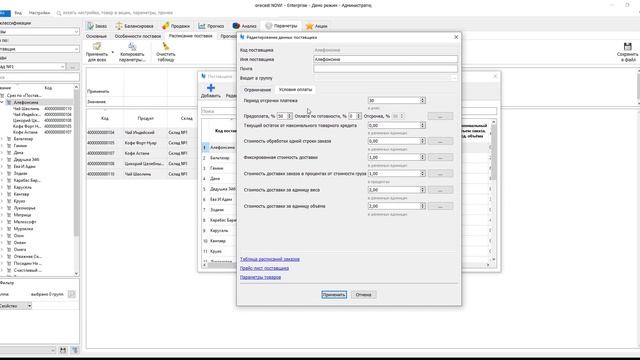
Task: Click the search field in the top bar
Action: [x=118, y=13]
